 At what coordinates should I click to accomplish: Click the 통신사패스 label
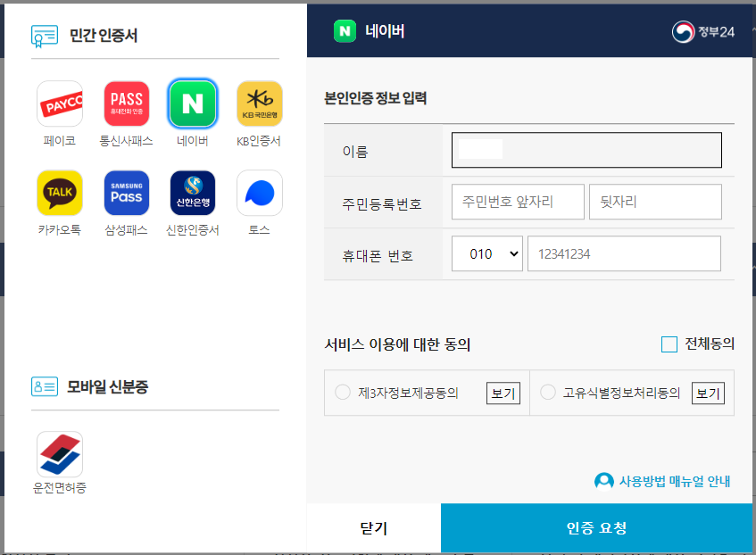(x=127, y=141)
